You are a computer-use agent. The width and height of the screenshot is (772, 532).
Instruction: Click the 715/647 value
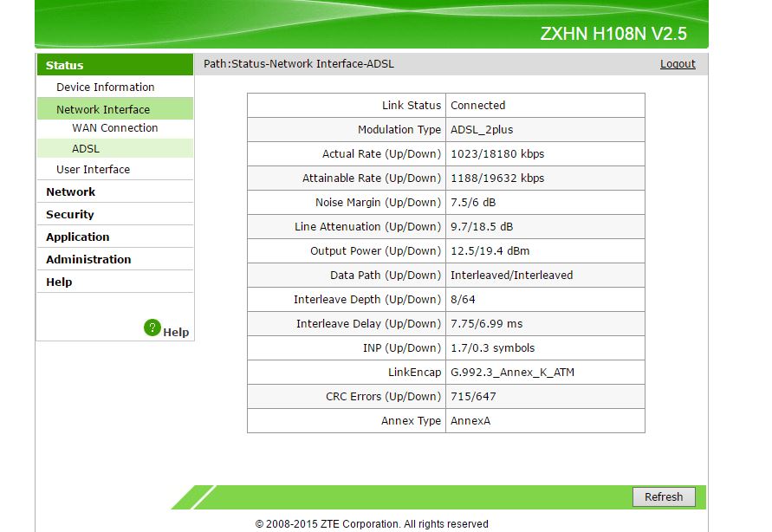point(473,397)
